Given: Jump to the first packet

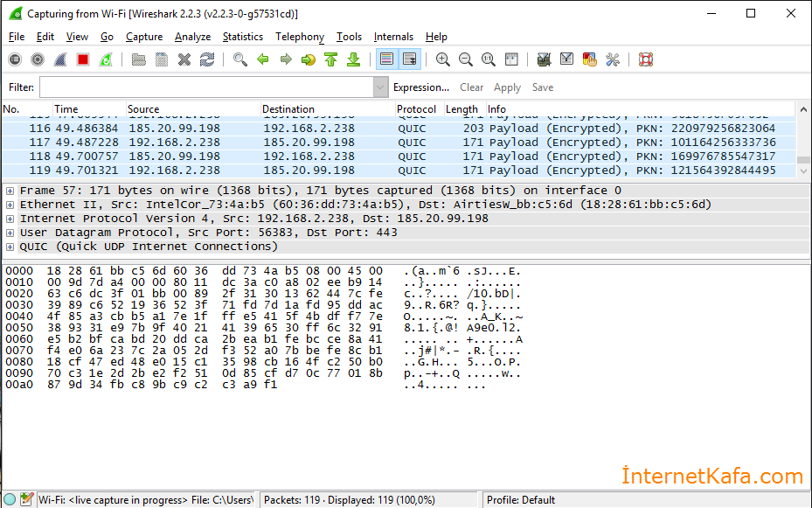Looking at the screenshot, I should pos(331,59).
